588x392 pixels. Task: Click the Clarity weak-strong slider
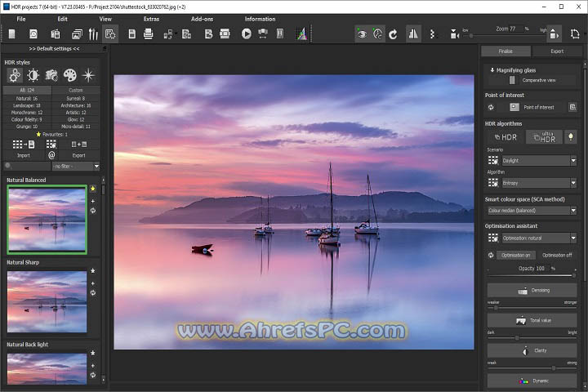click(x=532, y=368)
